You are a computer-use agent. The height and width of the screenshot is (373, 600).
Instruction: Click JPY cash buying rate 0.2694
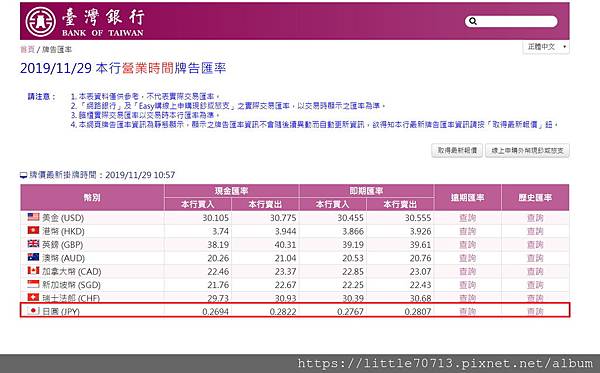[x=215, y=311]
